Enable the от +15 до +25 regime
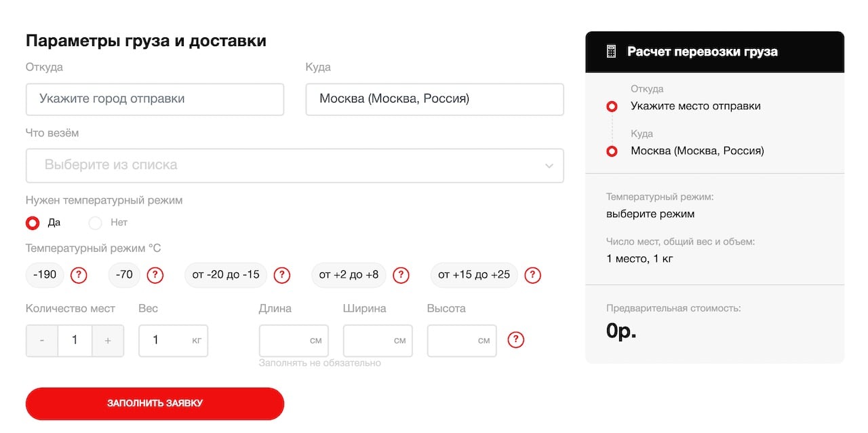Image resolution: width=868 pixels, height=433 pixels. (x=473, y=275)
